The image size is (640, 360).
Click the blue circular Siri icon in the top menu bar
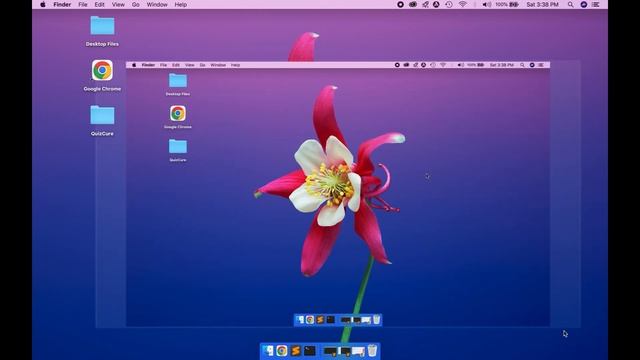(x=584, y=4)
